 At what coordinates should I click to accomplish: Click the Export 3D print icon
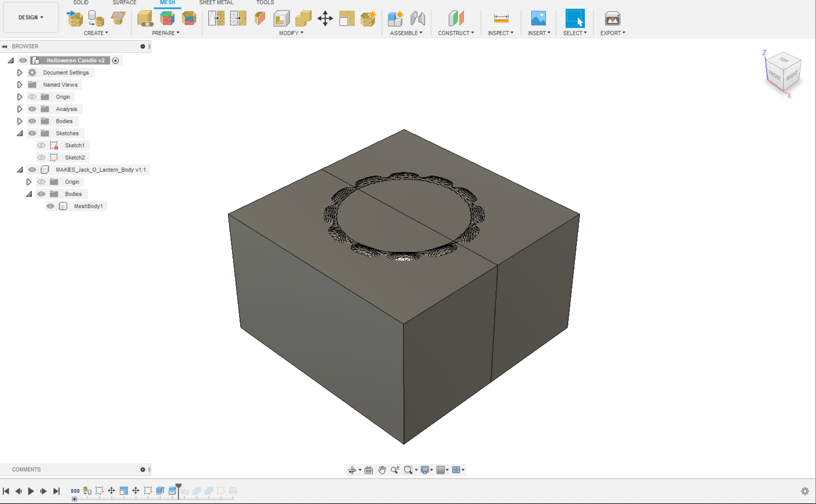[612, 18]
